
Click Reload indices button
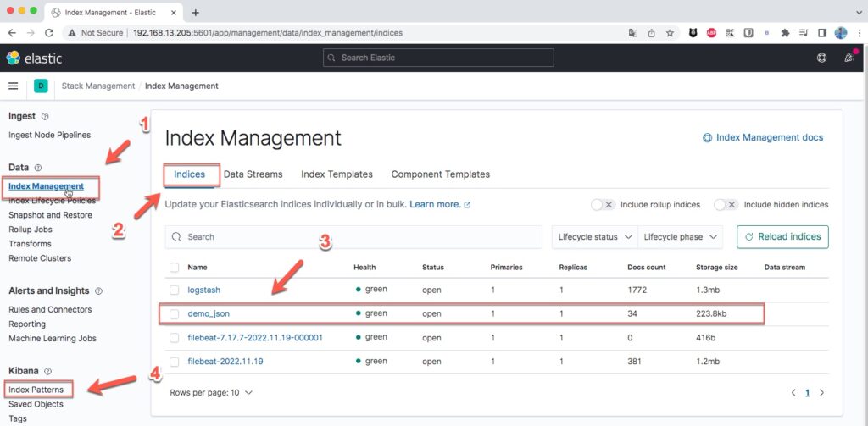click(782, 237)
